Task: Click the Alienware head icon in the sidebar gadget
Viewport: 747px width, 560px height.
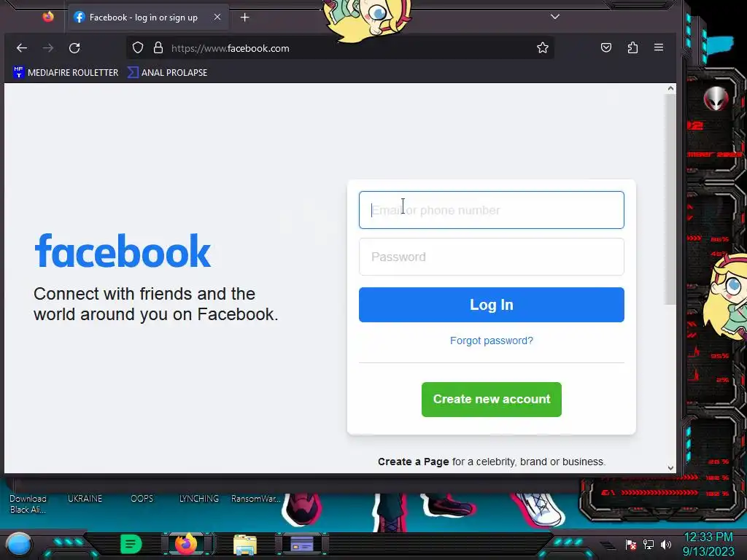Action: pos(716,98)
